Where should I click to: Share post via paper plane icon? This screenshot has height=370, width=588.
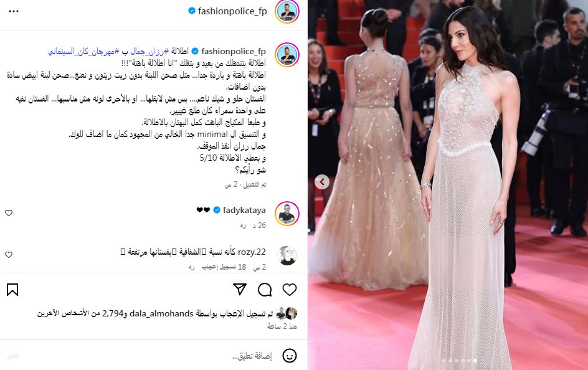click(240, 289)
